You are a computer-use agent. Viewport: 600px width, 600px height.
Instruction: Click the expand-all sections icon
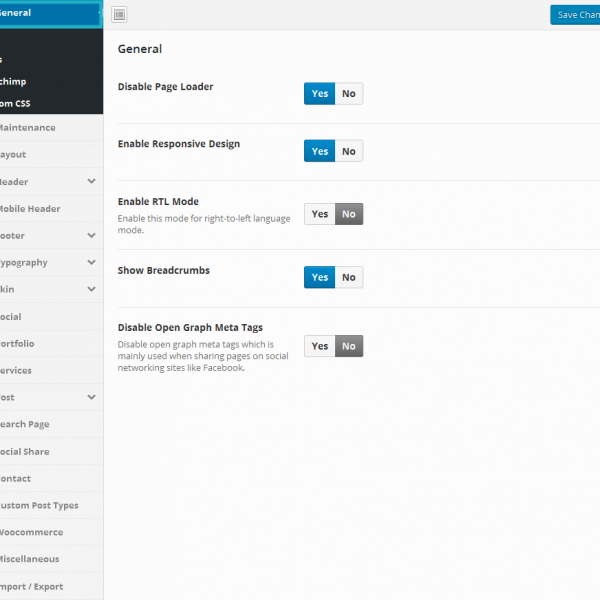(x=119, y=15)
